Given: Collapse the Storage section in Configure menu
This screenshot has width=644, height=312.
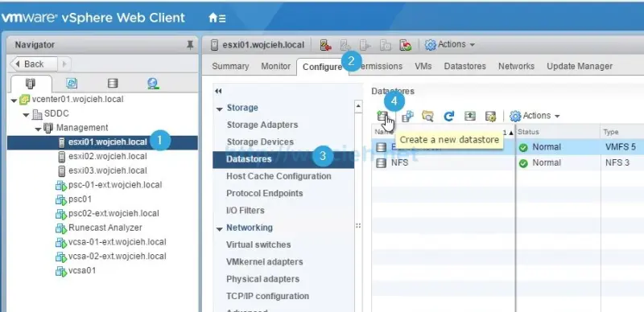Looking at the screenshot, I should (219, 109).
